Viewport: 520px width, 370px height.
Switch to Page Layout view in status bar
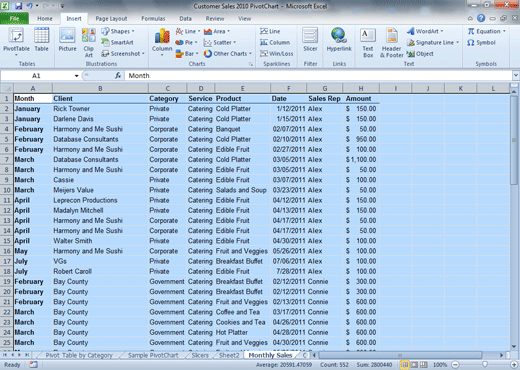tap(414, 365)
